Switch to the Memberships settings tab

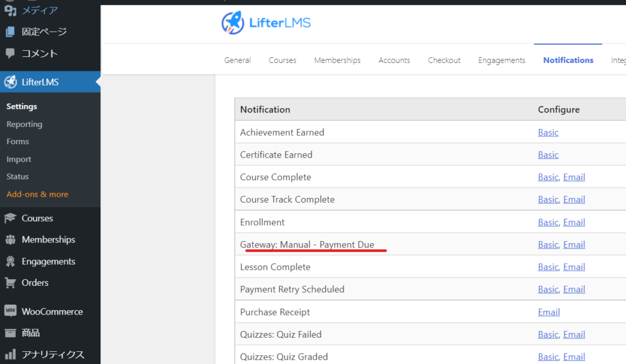point(337,60)
